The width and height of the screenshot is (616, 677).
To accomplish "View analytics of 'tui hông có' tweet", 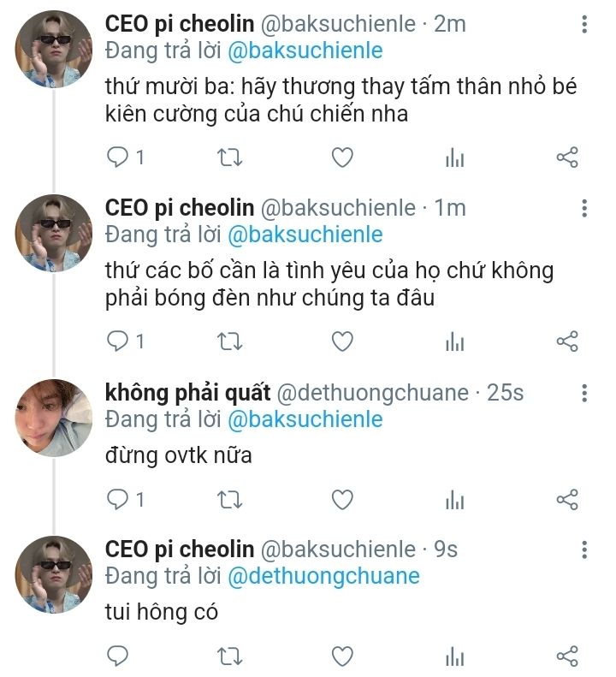I will click(x=455, y=656).
